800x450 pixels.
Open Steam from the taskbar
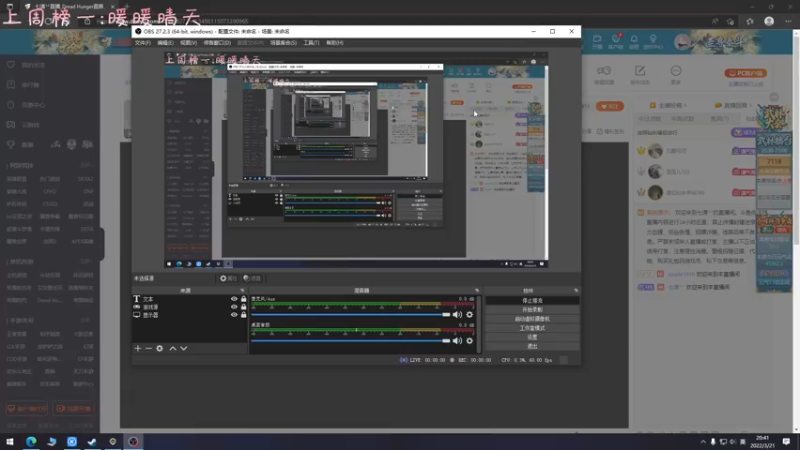point(92,441)
